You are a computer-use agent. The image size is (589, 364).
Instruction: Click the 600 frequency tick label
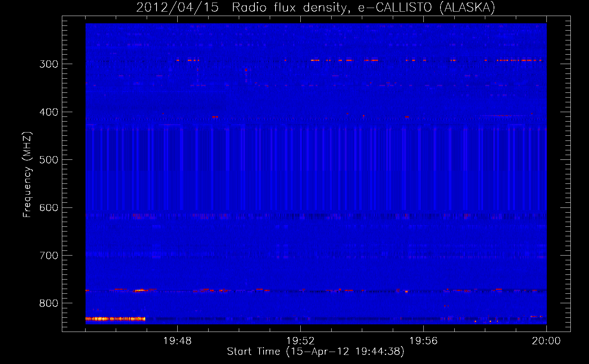coord(49,208)
